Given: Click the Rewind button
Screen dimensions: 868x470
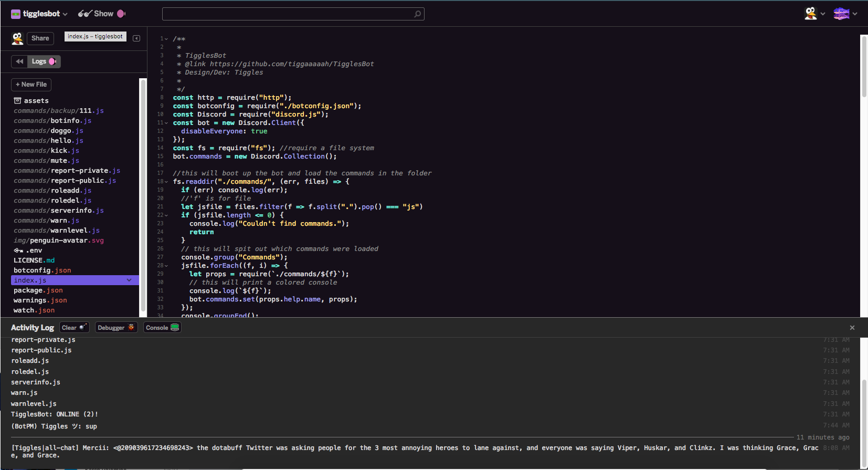Looking at the screenshot, I should pyautogui.click(x=19, y=61).
